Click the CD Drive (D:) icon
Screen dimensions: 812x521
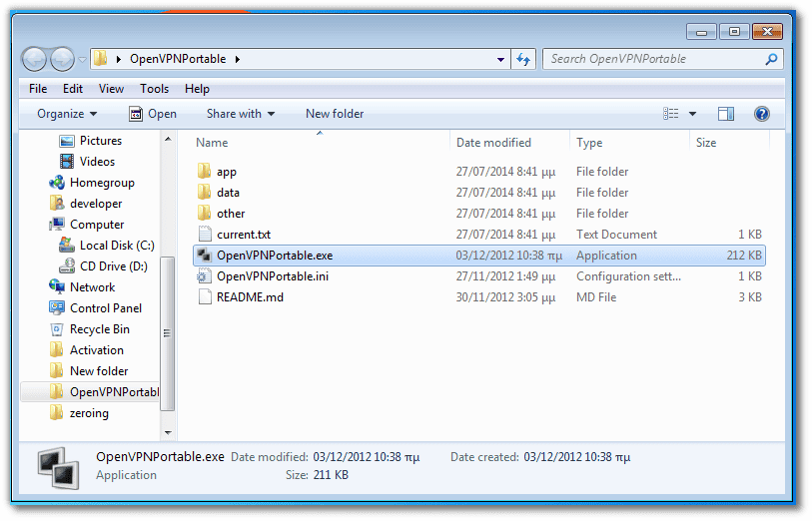pos(67,266)
